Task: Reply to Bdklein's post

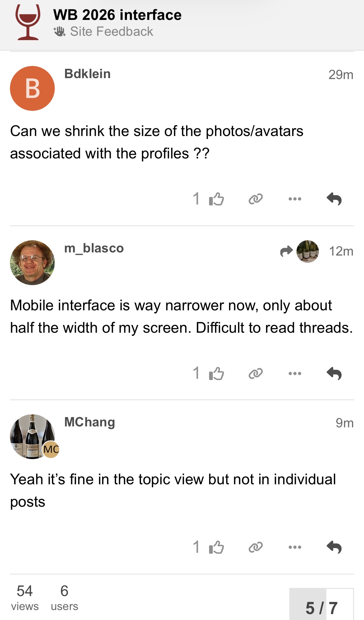Action: tap(334, 199)
